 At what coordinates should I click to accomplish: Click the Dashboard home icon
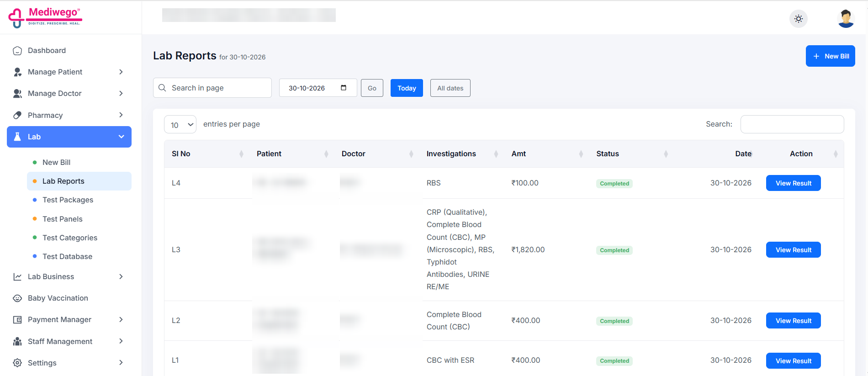coord(17,51)
